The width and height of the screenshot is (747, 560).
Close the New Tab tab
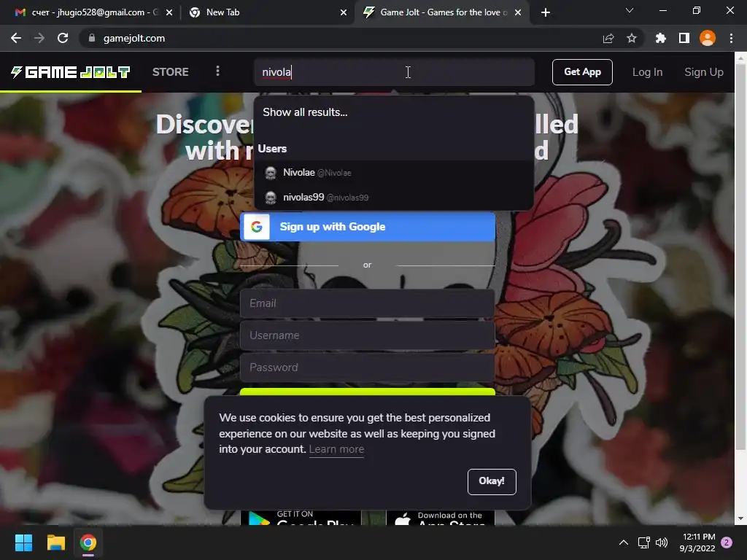point(344,12)
